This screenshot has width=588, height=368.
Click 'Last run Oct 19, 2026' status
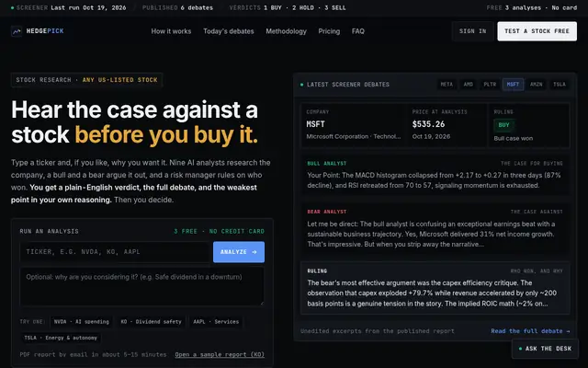88,7
